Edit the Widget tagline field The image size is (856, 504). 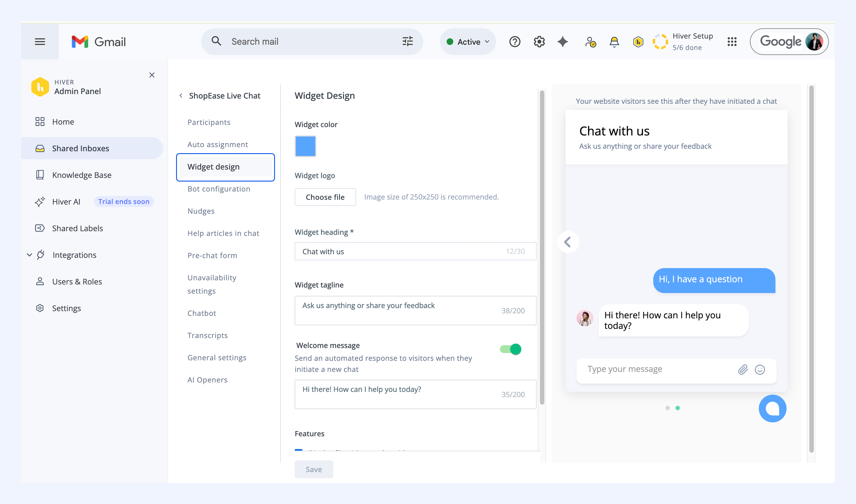coord(415,310)
